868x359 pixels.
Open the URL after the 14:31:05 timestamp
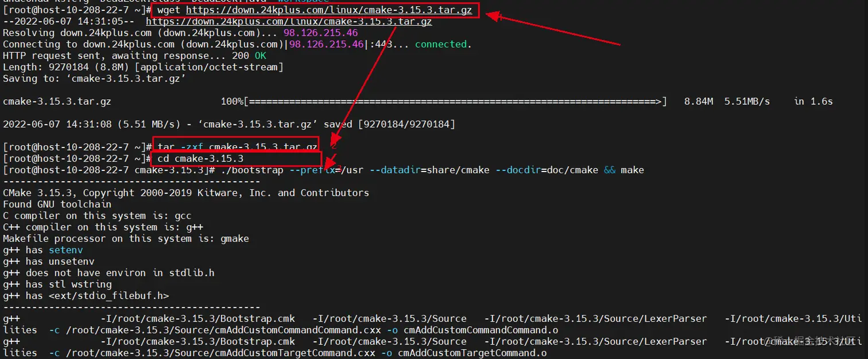[289, 22]
